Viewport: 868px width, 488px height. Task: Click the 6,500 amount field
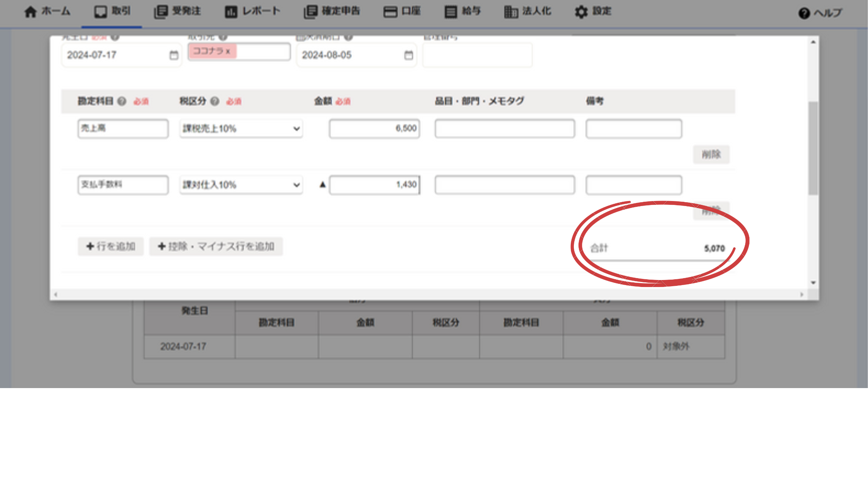coord(374,129)
